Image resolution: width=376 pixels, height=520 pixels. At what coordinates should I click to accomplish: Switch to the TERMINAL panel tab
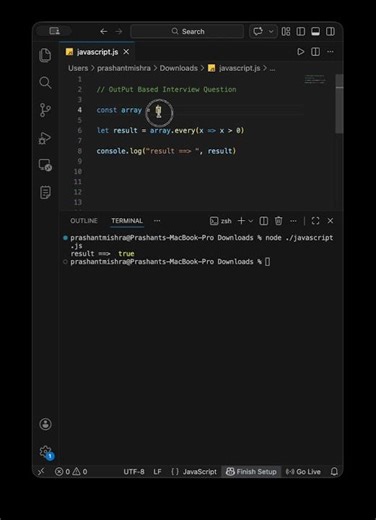click(x=127, y=221)
